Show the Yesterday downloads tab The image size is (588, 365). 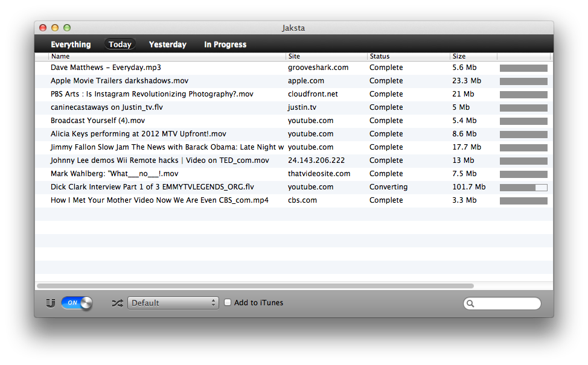pyautogui.click(x=168, y=44)
